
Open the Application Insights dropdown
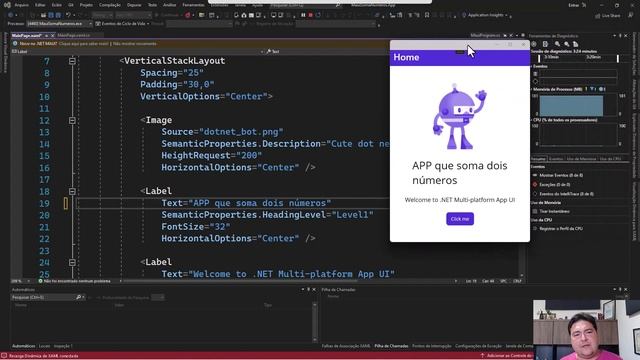click(x=487, y=15)
